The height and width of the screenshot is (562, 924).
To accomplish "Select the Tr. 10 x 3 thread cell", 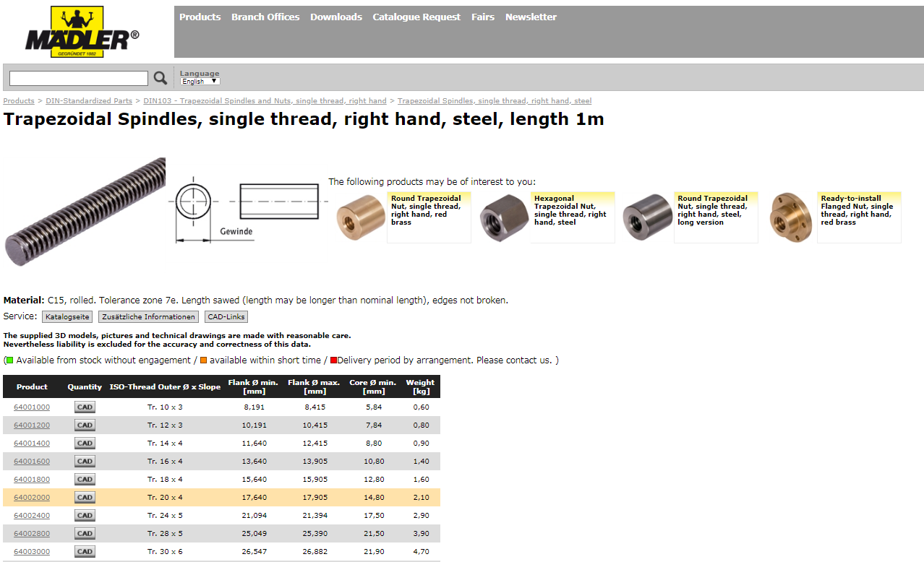I will [x=165, y=407].
